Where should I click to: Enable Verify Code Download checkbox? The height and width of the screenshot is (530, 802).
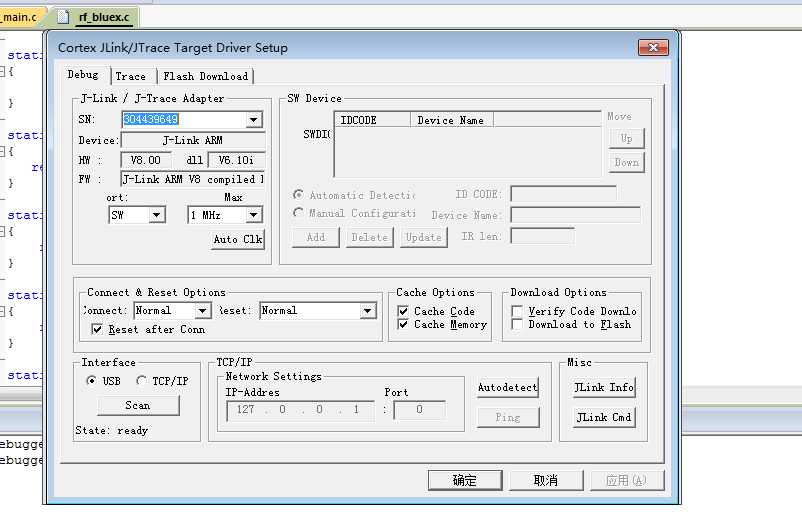pyautogui.click(x=517, y=311)
